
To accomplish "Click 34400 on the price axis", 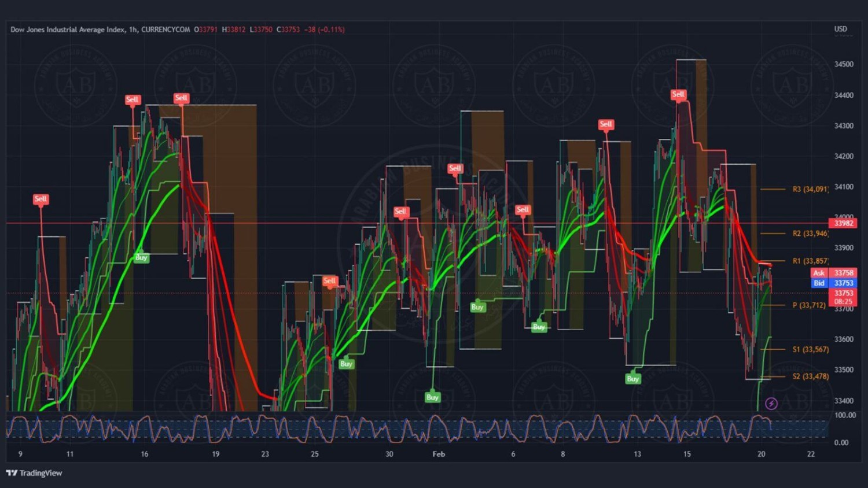I will point(844,95).
